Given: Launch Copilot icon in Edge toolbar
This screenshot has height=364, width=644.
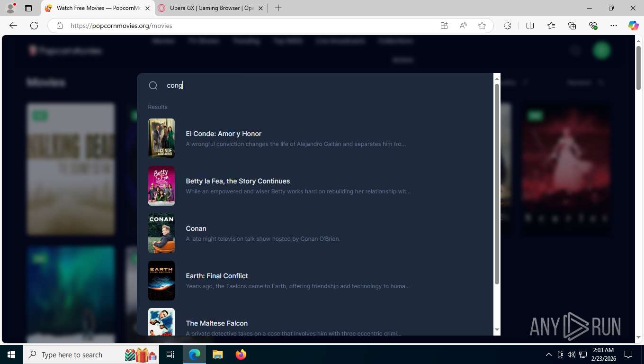Looking at the screenshot, I should [x=633, y=26].
